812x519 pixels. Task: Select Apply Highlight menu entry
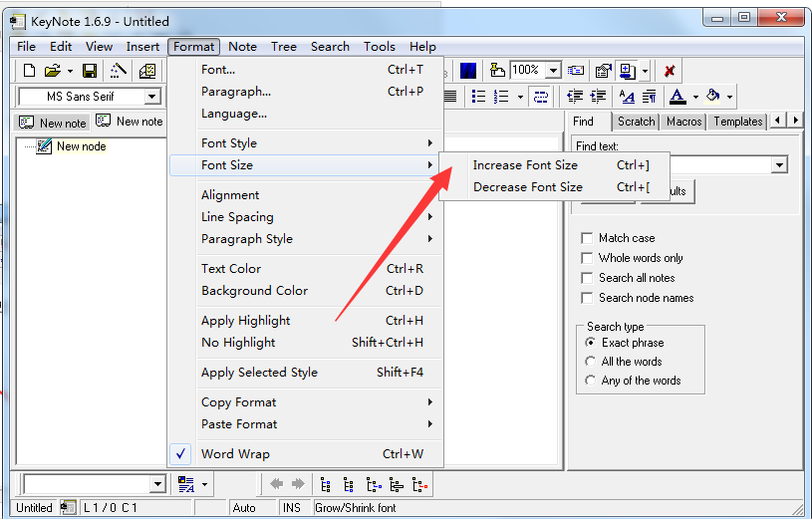[306, 321]
